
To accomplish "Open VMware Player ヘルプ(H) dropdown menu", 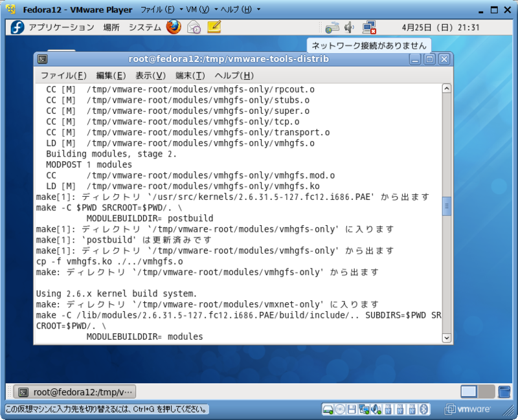I will coord(240,10).
